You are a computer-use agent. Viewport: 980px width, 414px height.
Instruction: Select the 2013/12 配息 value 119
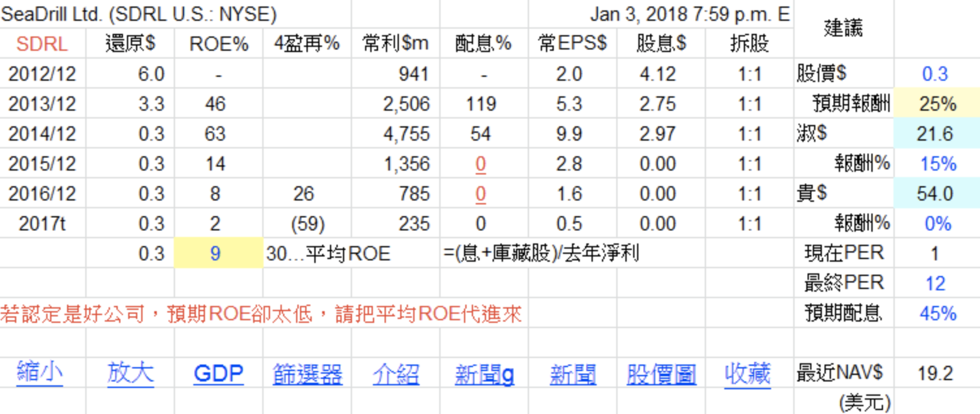point(480,103)
